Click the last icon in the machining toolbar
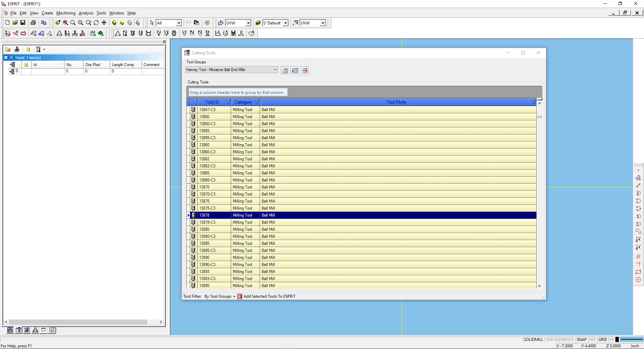644x349 pixels. (252, 33)
